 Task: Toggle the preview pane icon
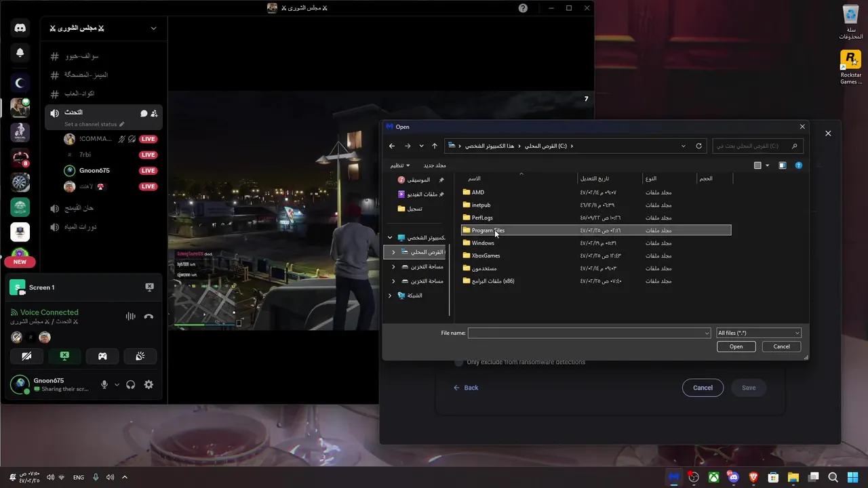(x=783, y=165)
